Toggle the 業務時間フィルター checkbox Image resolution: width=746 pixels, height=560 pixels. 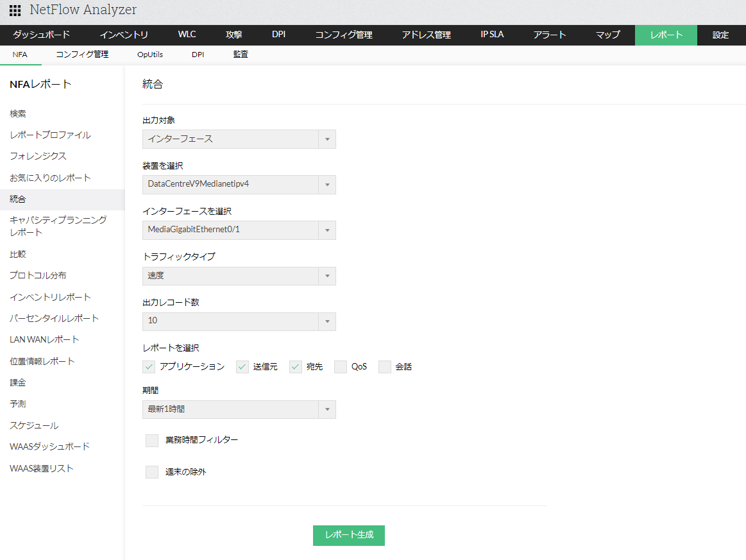[x=152, y=441]
